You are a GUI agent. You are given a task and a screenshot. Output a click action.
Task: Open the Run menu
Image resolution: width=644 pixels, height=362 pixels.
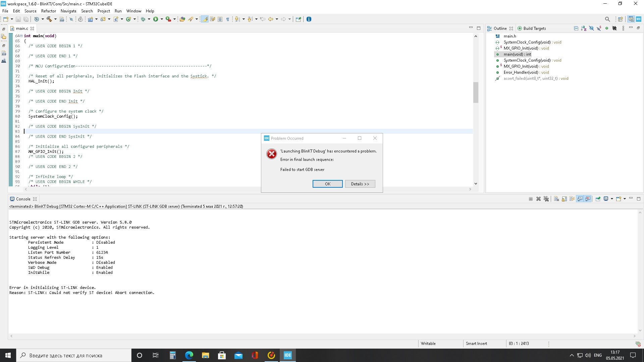118,11
